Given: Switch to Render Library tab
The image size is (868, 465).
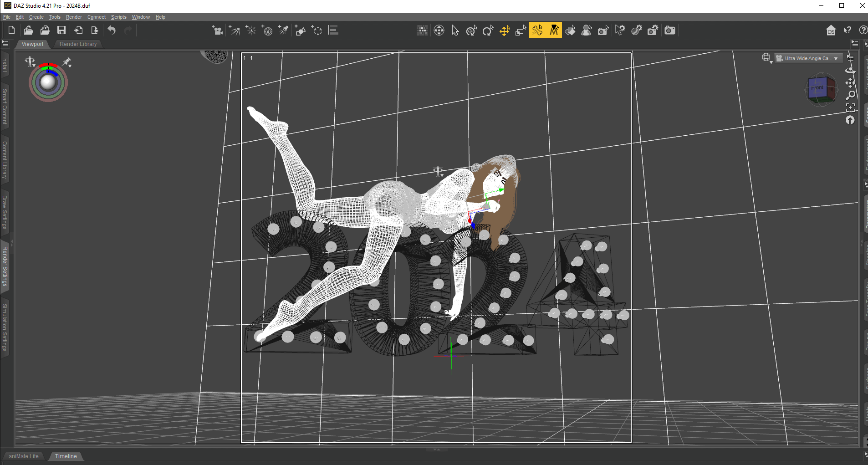Looking at the screenshot, I should [78, 44].
